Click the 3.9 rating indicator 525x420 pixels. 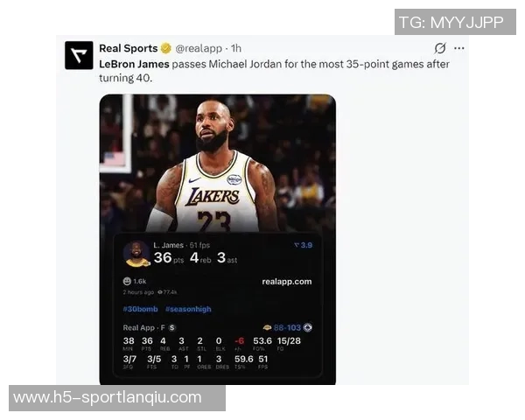(x=303, y=245)
